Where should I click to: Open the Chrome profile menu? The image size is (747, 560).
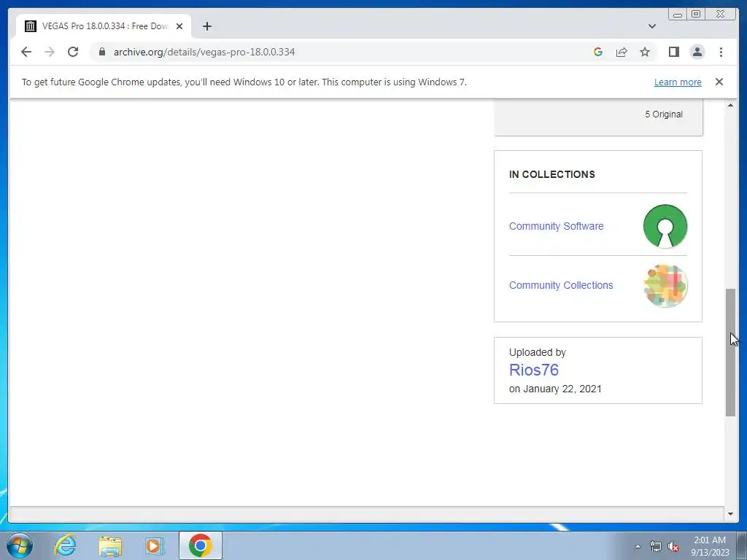point(697,52)
